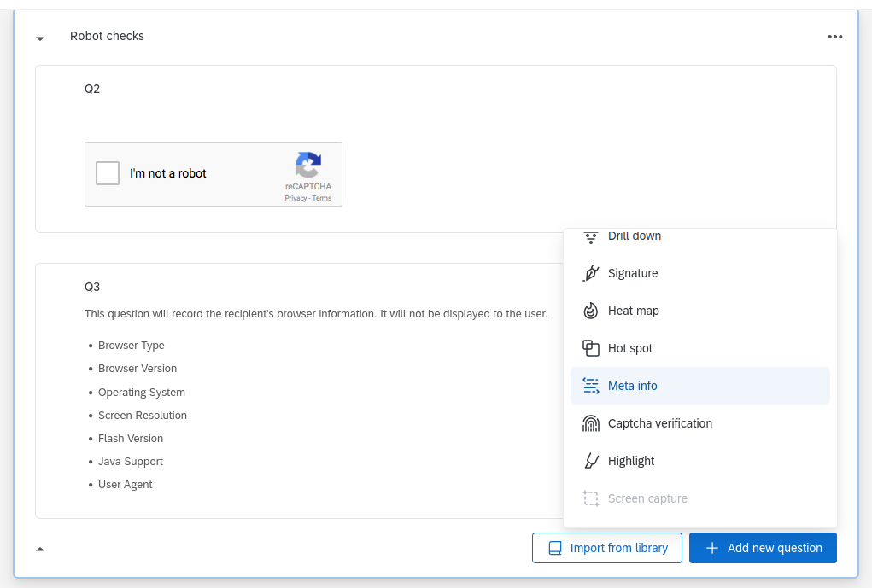Image resolution: width=872 pixels, height=588 pixels.
Task: Check the I'm not a robot checkbox
Action: click(107, 173)
